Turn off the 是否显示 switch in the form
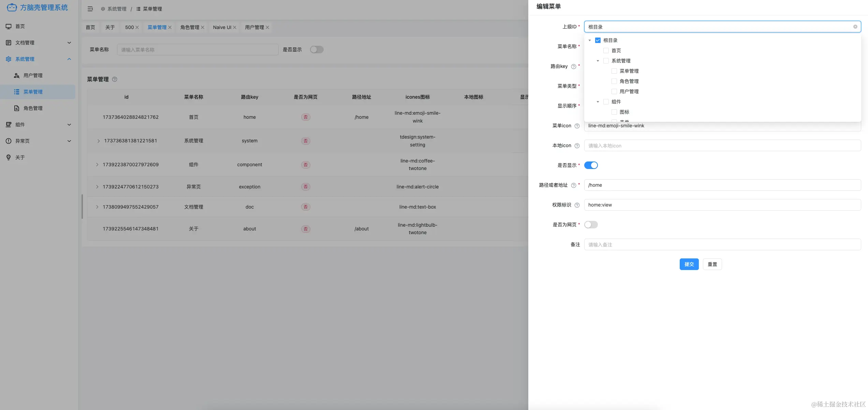This screenshot has height=410, width=868. 591,165
